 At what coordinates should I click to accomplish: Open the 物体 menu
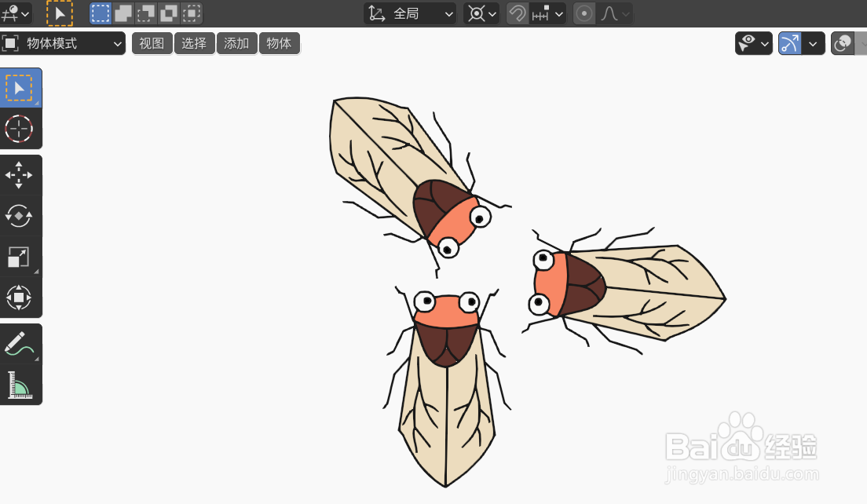point(280,43)
